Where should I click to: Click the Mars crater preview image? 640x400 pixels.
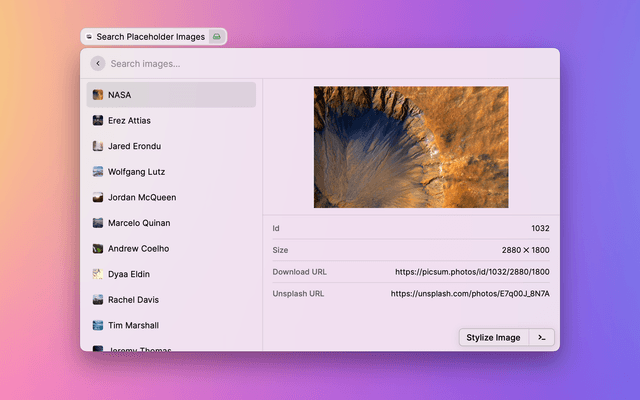(411, 147)
